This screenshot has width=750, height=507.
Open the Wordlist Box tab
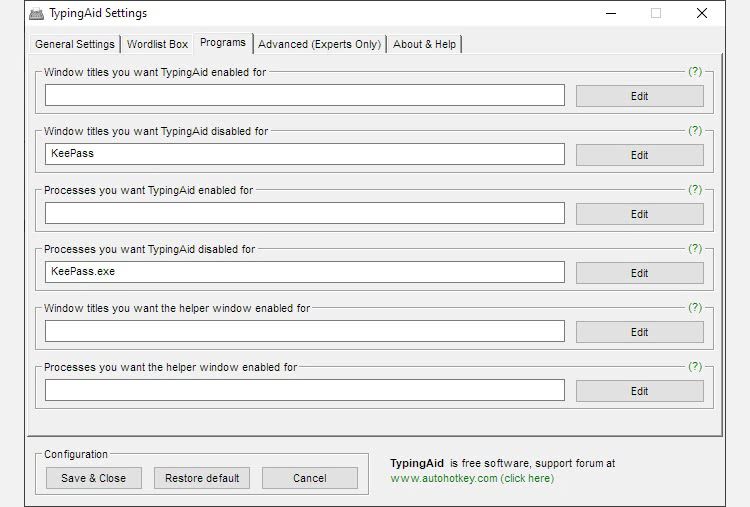pyautogui.click(x=158, y=44)
